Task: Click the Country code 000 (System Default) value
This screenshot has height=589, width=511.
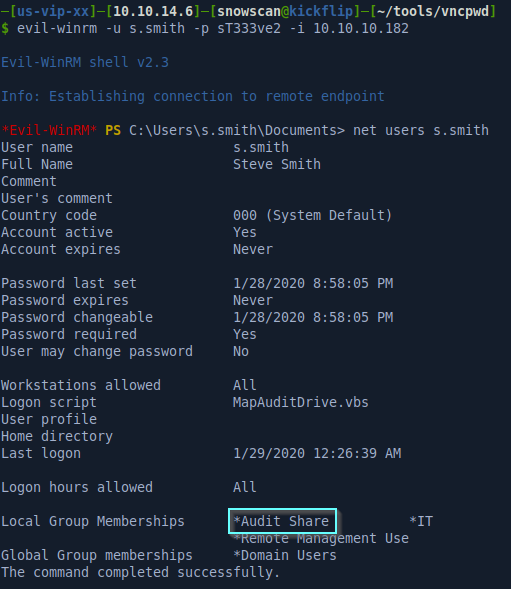Action: 312,215
